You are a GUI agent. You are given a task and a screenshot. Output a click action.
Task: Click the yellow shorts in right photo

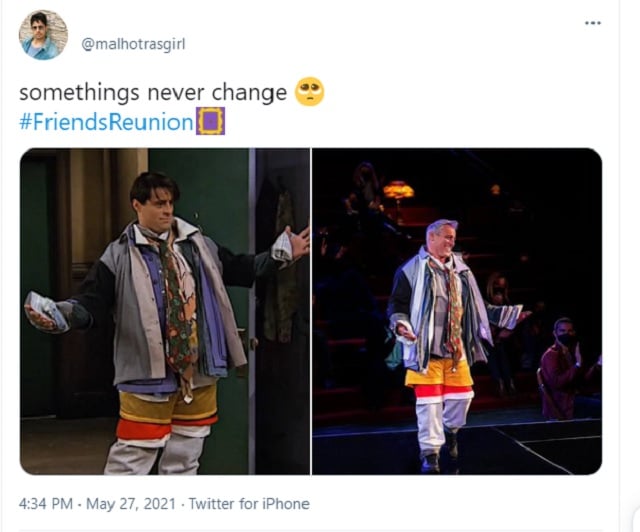[x=439, y=370]
